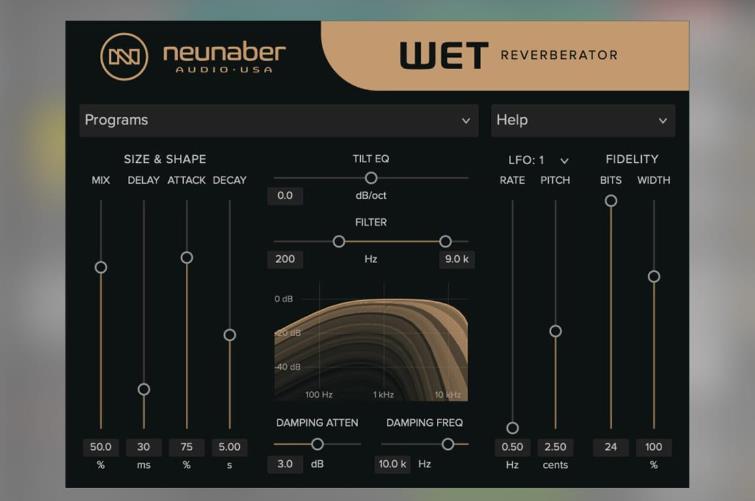
Task: Click the Neunaber circular logo icon
Action: tap(124, 56)
